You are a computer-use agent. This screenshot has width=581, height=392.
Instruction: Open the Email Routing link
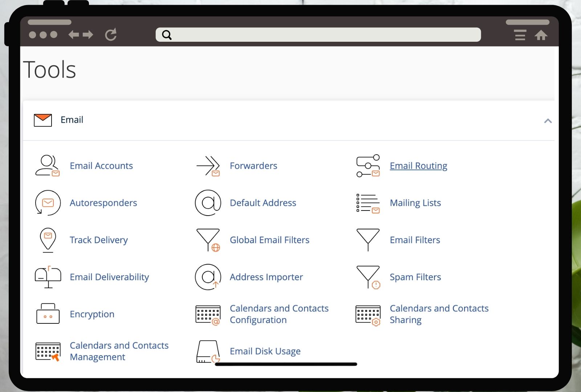(418, 166)
